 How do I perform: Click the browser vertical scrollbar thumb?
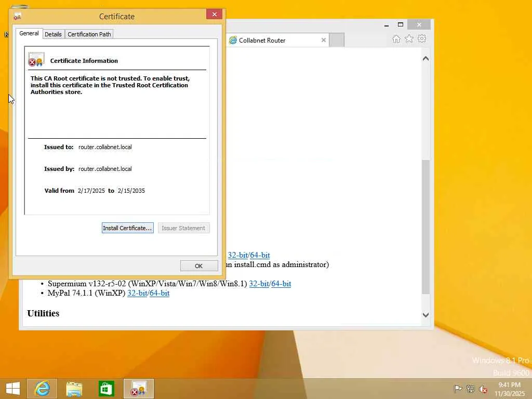(426, 227)
